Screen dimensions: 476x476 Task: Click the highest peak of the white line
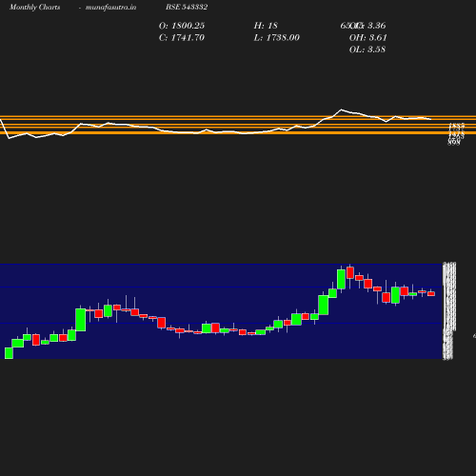342,109
